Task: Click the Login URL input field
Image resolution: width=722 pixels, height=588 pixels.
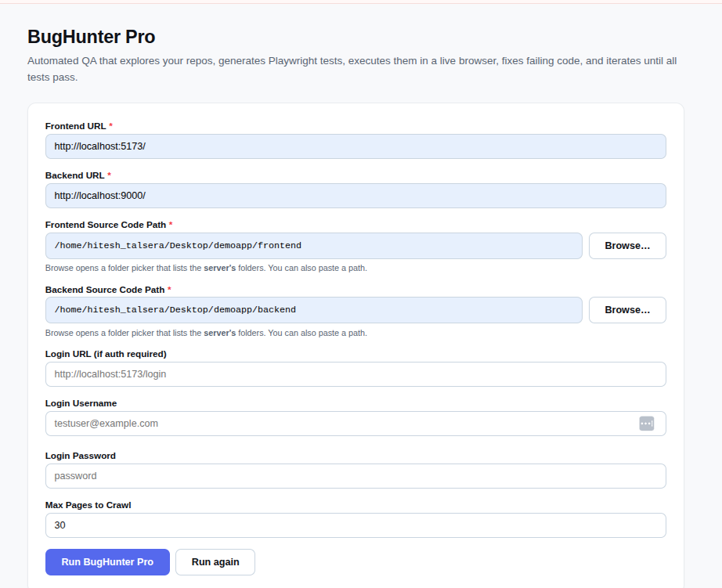Action: (356, 374)
